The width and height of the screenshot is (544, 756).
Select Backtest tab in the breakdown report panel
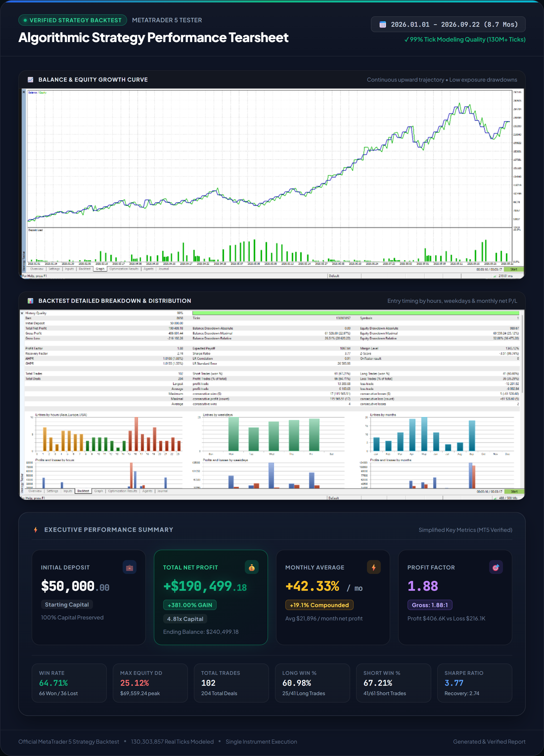point(83,491)
